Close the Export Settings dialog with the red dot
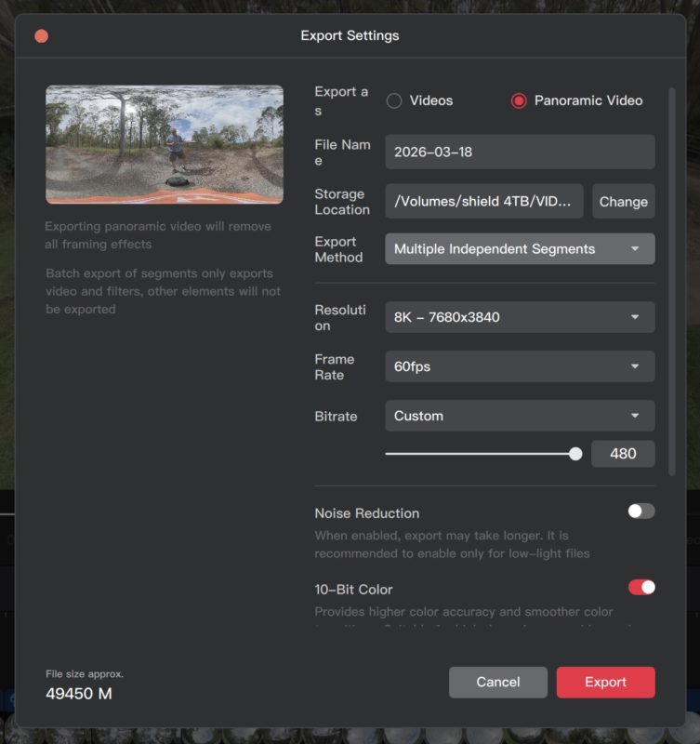The width and height of the screenshot is (700, 744). [x=41, y=36]
